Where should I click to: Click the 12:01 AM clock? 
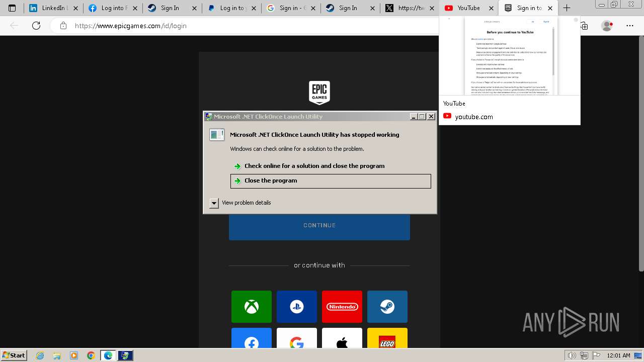coord(618,355)
